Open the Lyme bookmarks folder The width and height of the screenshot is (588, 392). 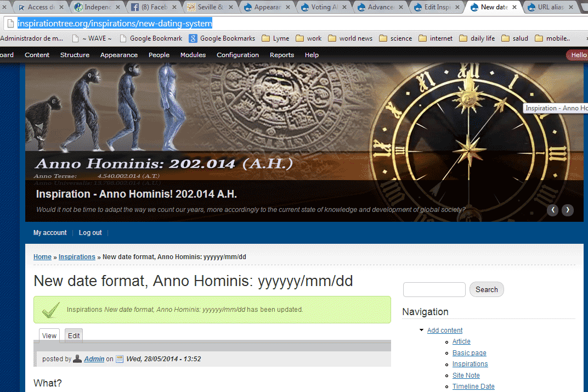point(275,38)
